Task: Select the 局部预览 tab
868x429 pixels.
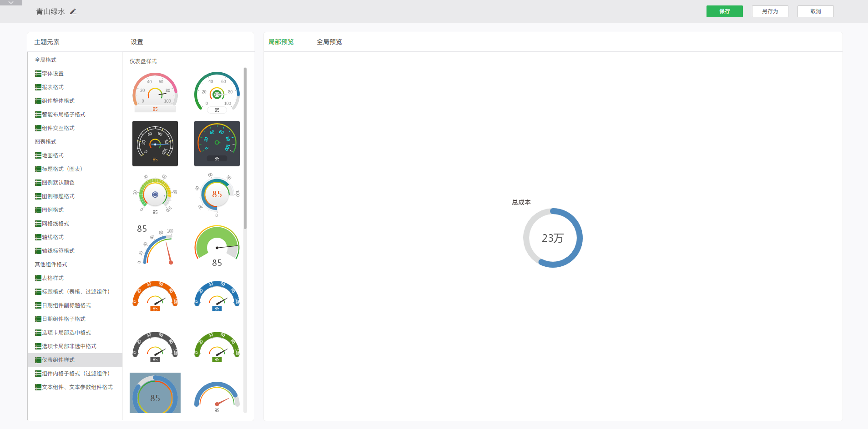Action: [x=281, y=42]
